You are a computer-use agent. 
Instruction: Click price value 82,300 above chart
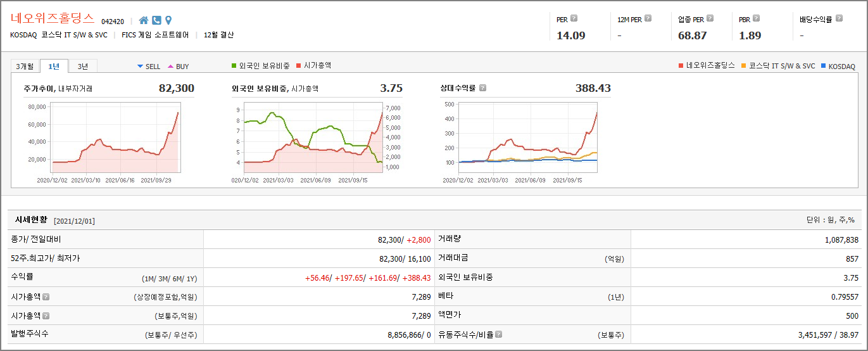[x=177, y=88]
